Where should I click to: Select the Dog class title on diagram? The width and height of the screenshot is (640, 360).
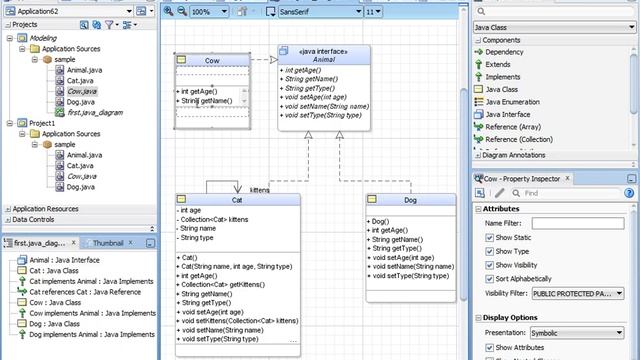click(x=410, y=200)
